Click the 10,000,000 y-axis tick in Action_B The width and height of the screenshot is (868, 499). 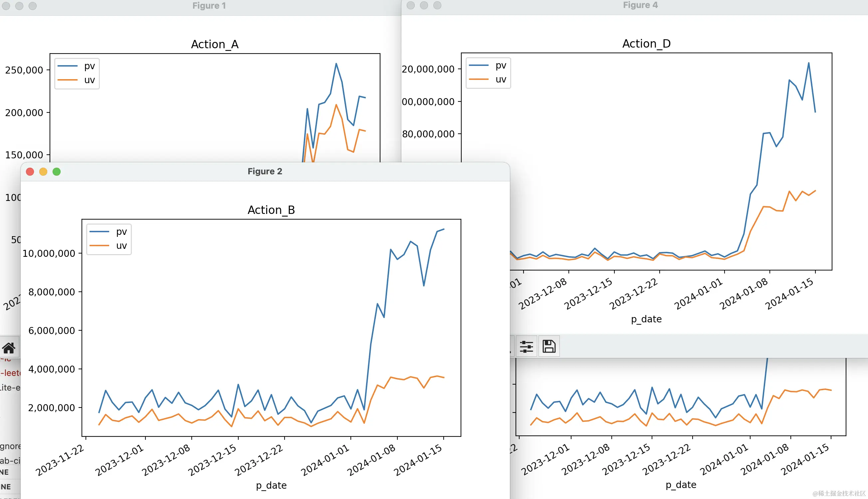point(49,253)
